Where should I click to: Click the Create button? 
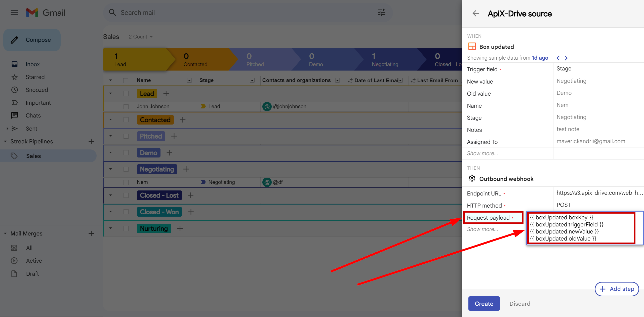(484, 304)
